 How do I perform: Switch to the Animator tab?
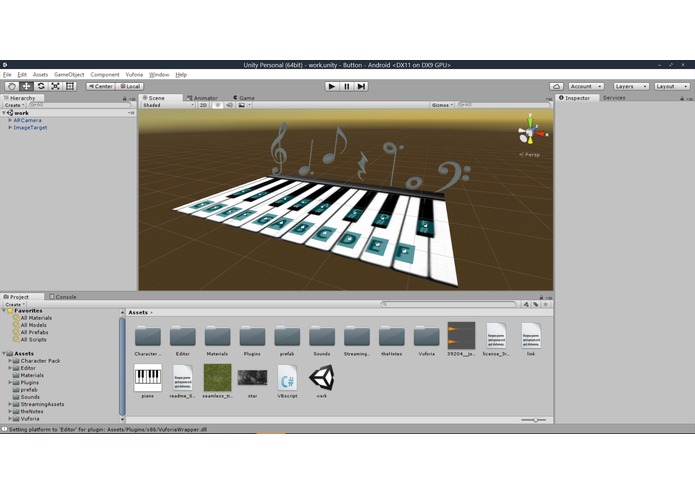(203, 98)
